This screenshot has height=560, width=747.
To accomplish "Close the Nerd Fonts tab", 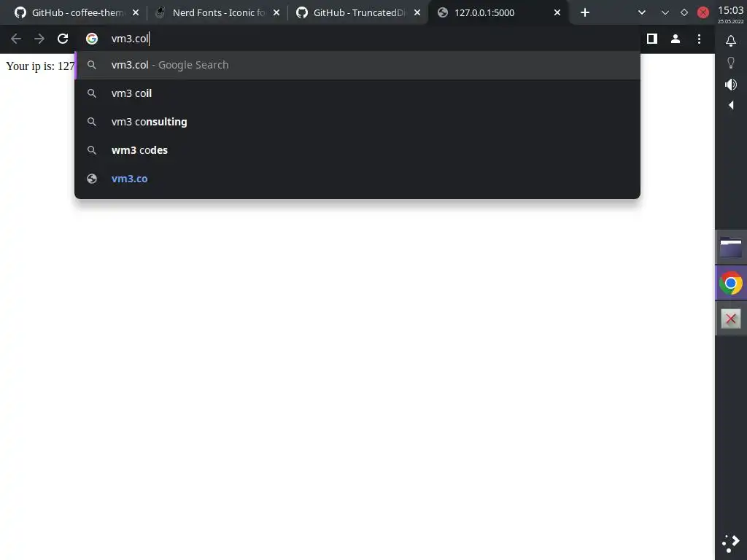I will tap(276, 13).
